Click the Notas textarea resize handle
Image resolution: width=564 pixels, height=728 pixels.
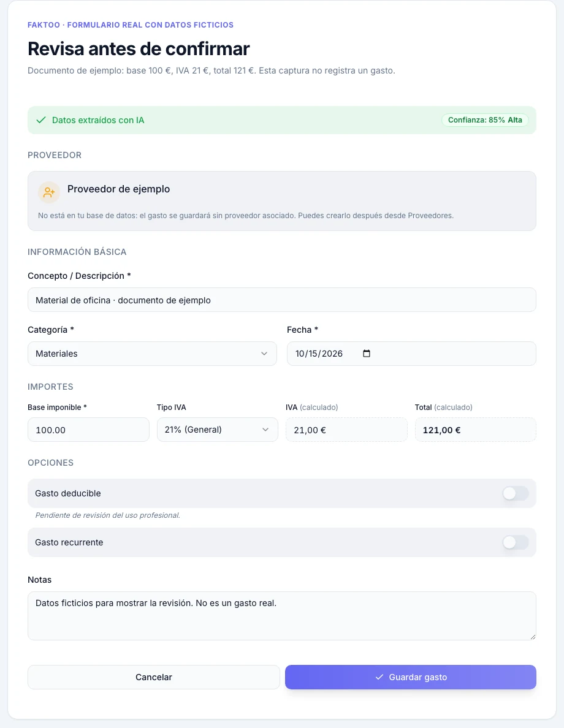(532, 637)
